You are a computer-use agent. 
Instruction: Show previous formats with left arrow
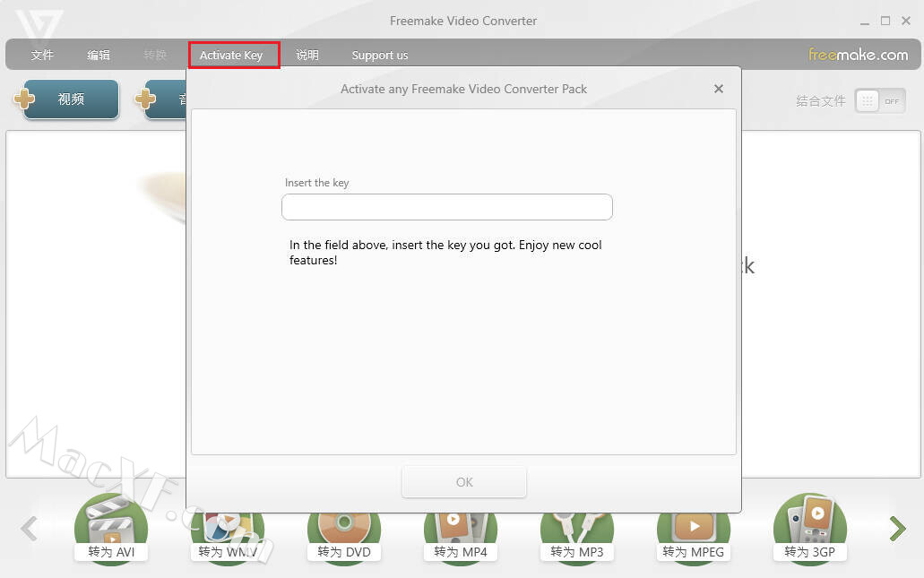click(x=29, y=529)
